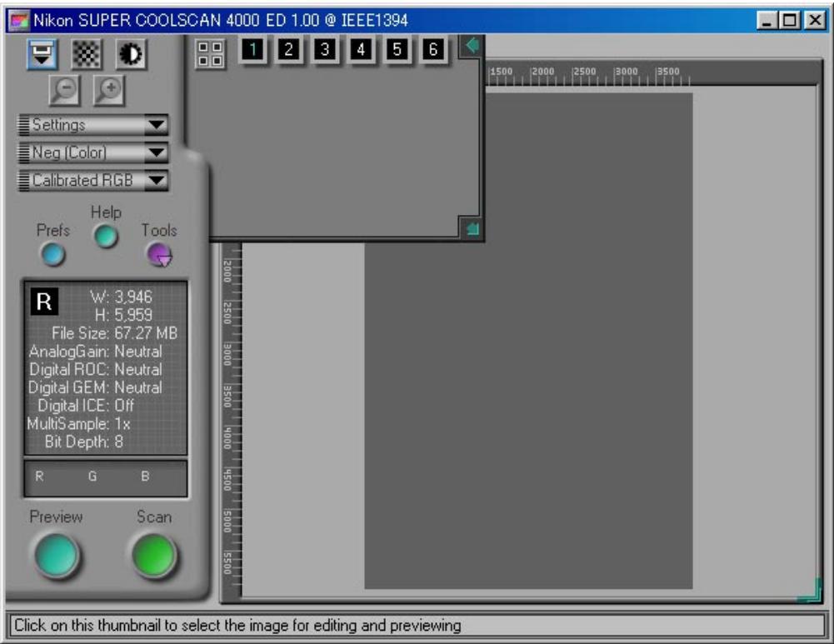Select thumbnail frame 3

tap(325, 49)
